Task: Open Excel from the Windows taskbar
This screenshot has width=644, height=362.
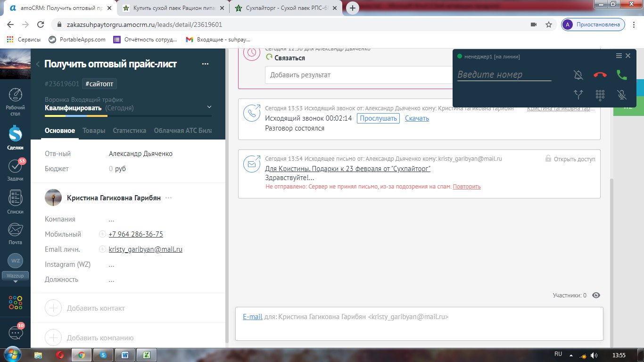Action: (147, 355)
